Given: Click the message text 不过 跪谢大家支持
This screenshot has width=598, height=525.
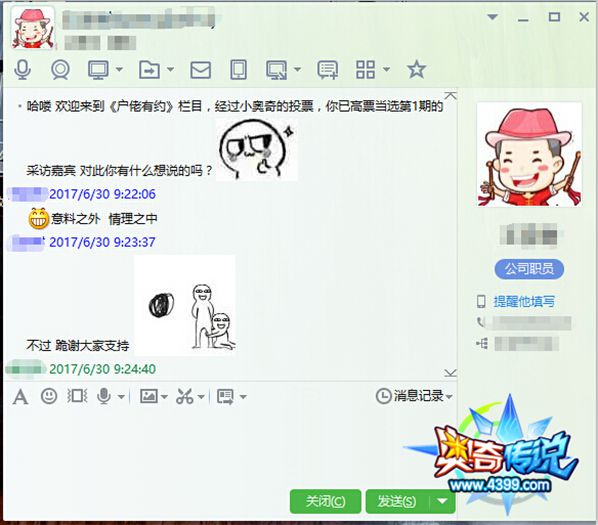Looking at the screenshot, I should coord(78,345).
